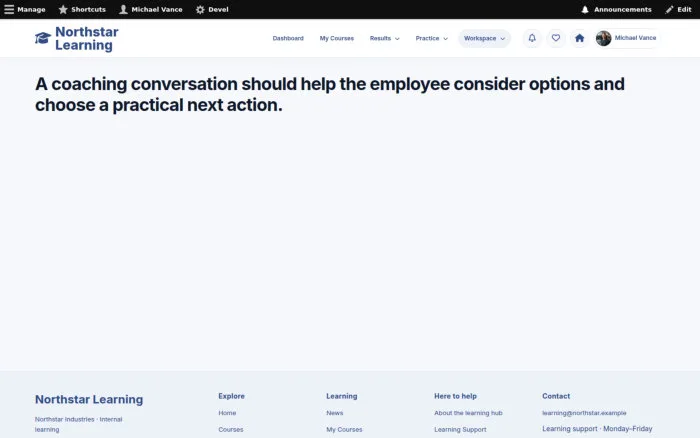Viewport: 700px width, 438px height.
Task: Open Home link in footer Explore
Action: [x=227, y=413]
